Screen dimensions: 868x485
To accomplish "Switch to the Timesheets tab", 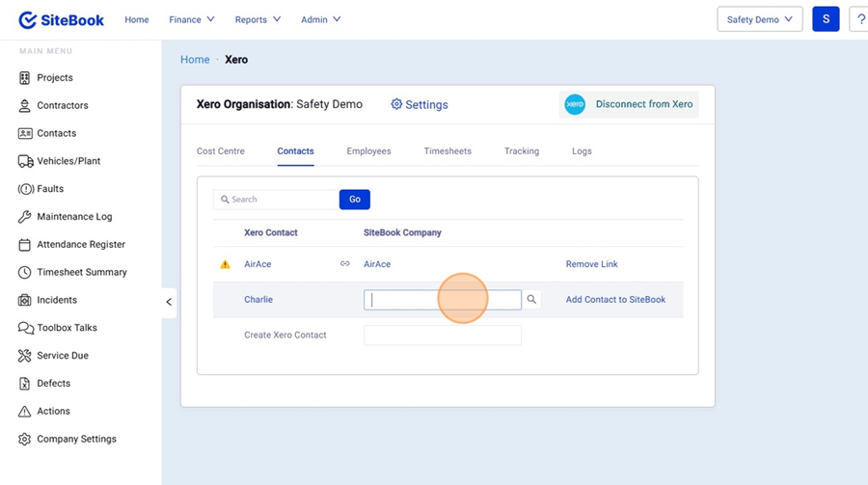I will (448, 151).
